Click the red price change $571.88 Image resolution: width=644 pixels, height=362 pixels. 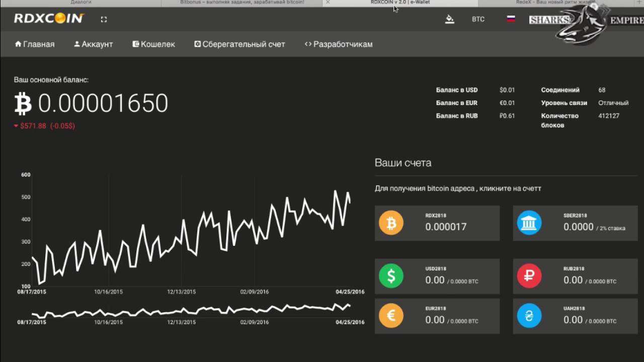[44, 126]
